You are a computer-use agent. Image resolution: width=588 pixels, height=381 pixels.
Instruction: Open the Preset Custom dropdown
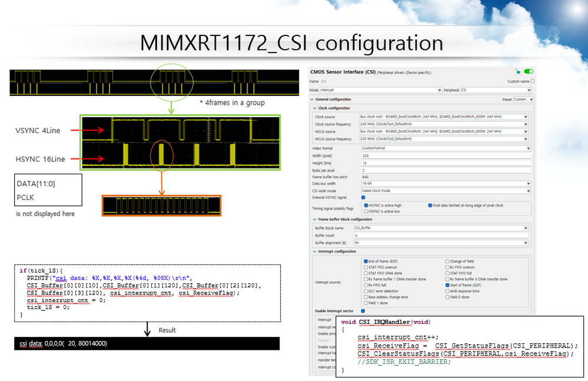530,100
